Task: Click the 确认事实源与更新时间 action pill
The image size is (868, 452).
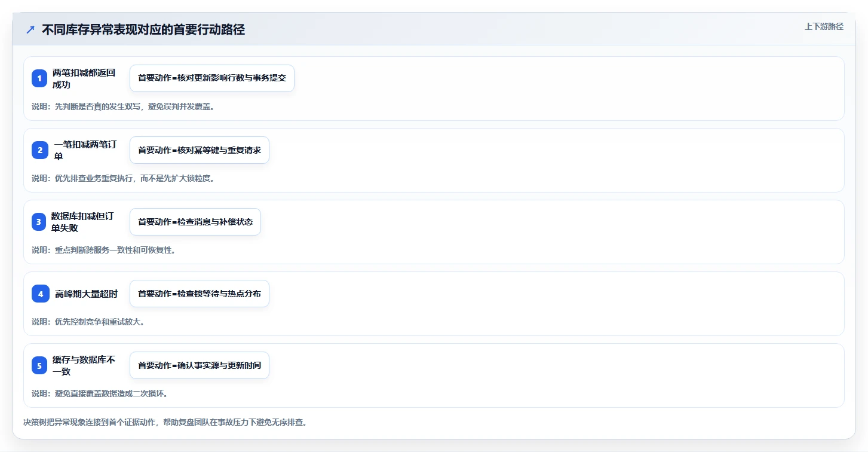Action: (200, 365)
